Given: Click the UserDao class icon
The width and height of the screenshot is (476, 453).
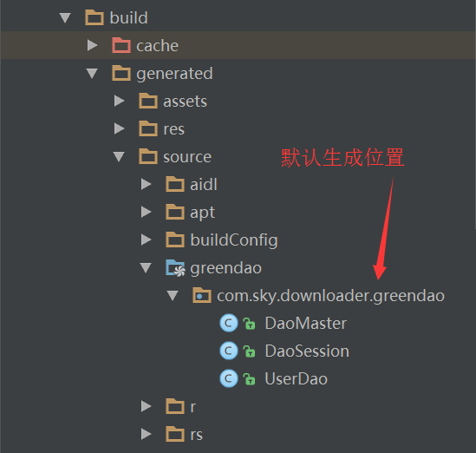Looking at the screenshot, I should click(x=229, y=378).
